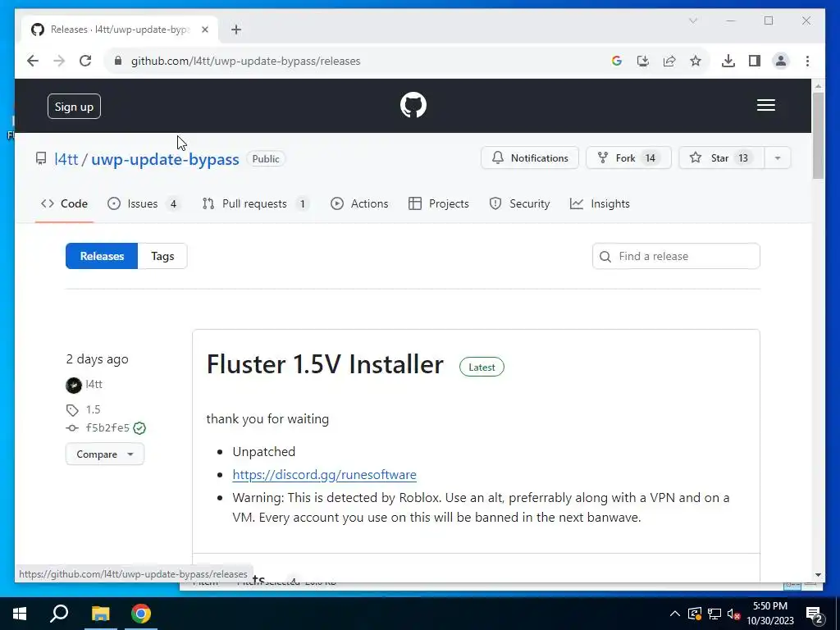840x630 pixels.
Task: Go back to previous page
Action: click(33, 61)
